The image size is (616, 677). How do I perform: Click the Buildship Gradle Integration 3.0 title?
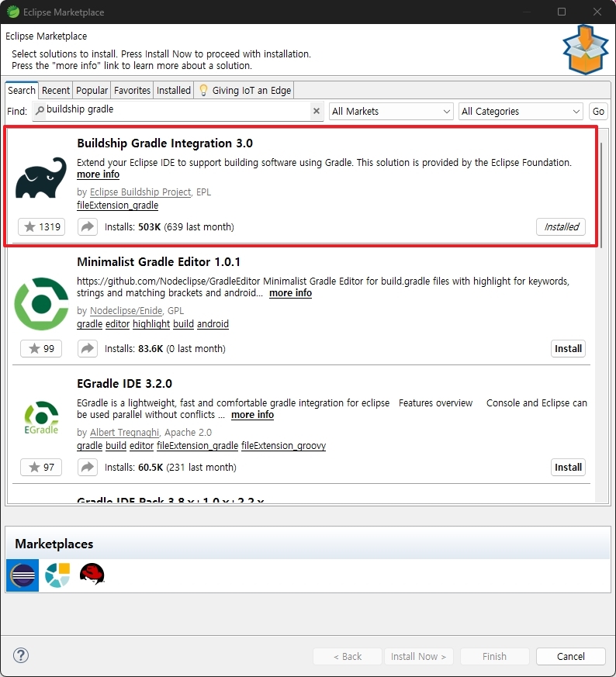pos(164,143)
